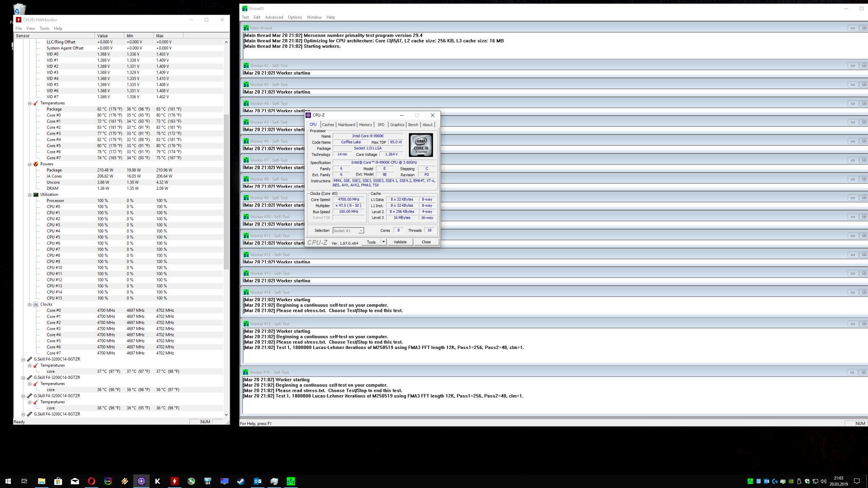This screenshot has height=488, width=868.
Task: Open Windows Security shield tray icon
Action: [x=807, y=481]
